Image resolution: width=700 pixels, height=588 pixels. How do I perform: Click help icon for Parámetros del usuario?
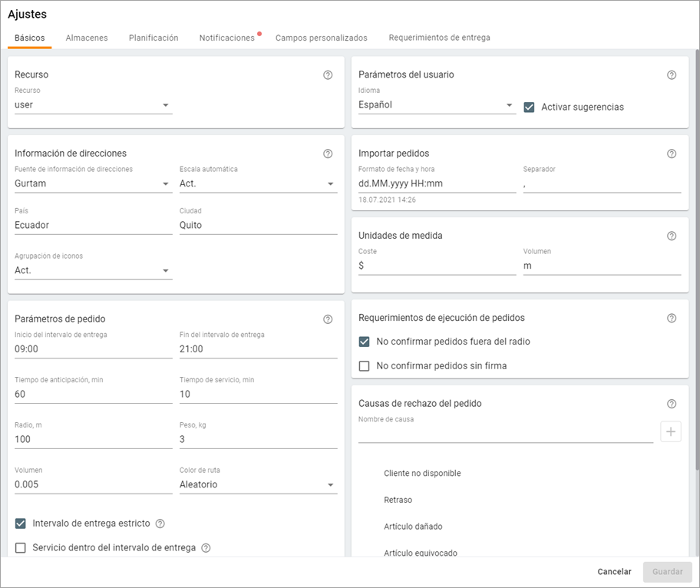click(672, 75)
